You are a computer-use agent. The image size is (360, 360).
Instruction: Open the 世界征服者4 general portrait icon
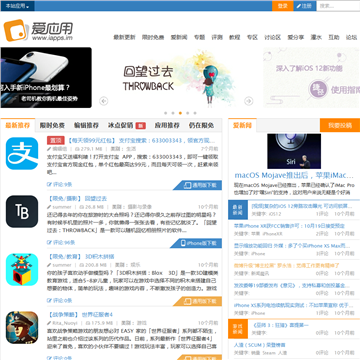(22, 327)
